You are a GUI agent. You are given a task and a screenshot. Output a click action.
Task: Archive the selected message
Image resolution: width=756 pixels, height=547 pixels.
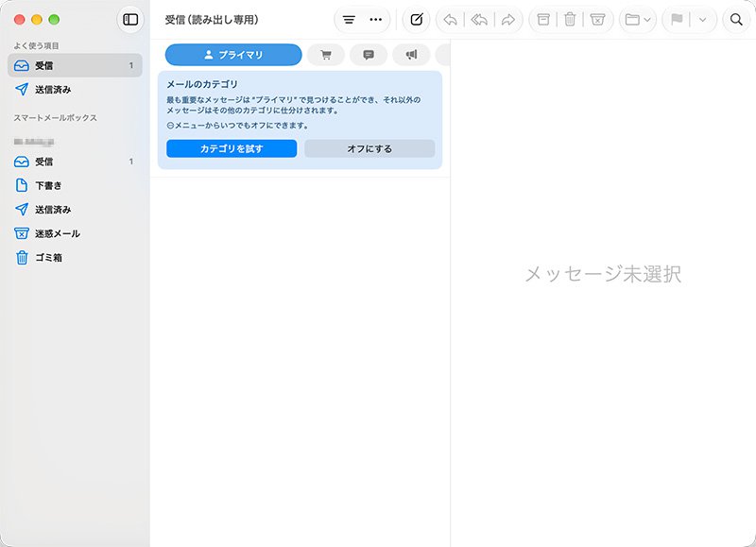[x=543, y=20]
